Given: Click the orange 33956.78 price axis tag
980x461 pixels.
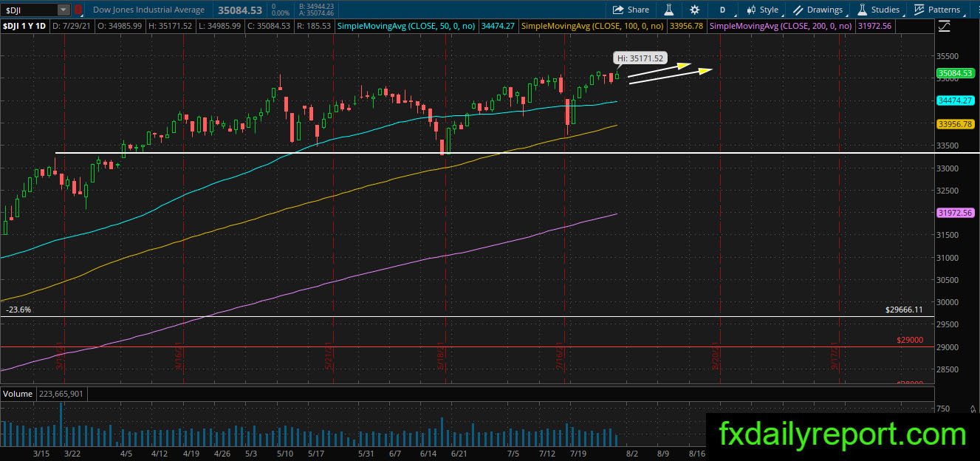Looking at the screenshot, I should (x=954, y=124).
